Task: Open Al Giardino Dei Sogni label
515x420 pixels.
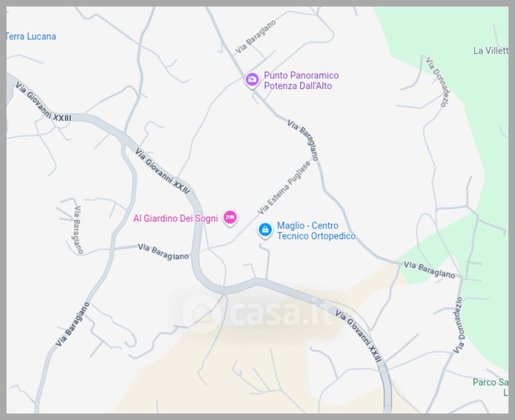Action: point(176,218)
